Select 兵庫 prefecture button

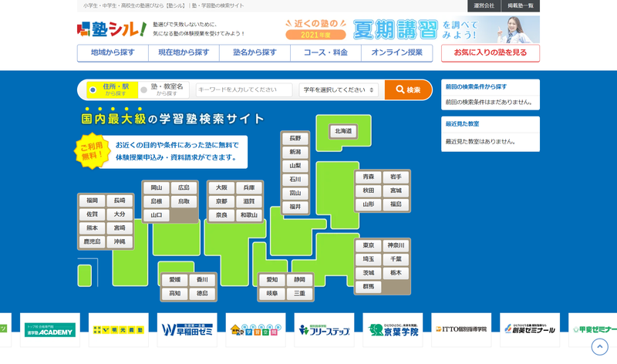coord(249,187)
